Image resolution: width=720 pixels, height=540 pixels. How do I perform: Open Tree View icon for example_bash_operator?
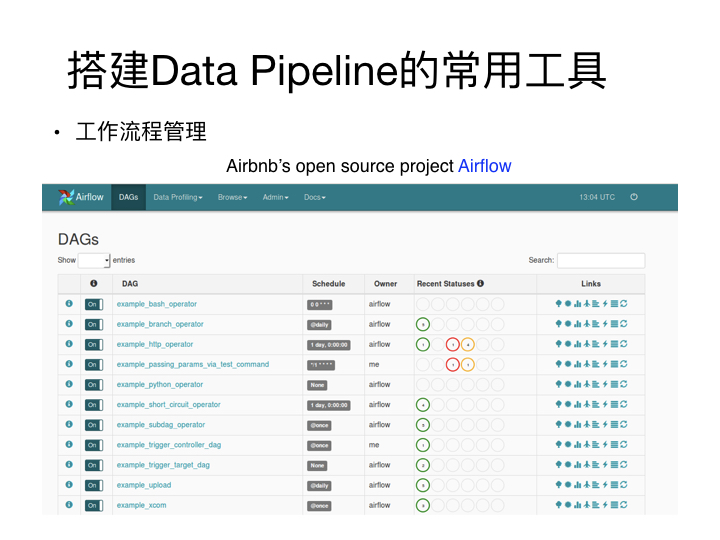(x=558, y=304)
